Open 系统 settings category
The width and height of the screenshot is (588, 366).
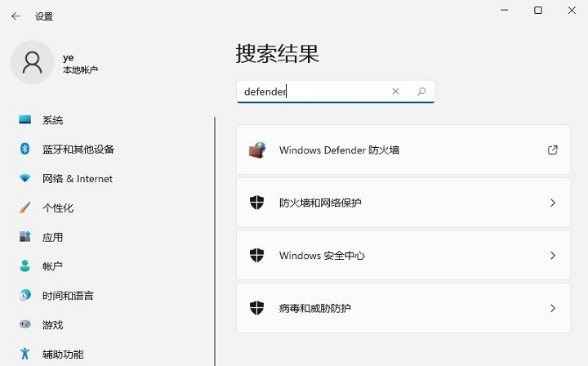pos(52,120)
